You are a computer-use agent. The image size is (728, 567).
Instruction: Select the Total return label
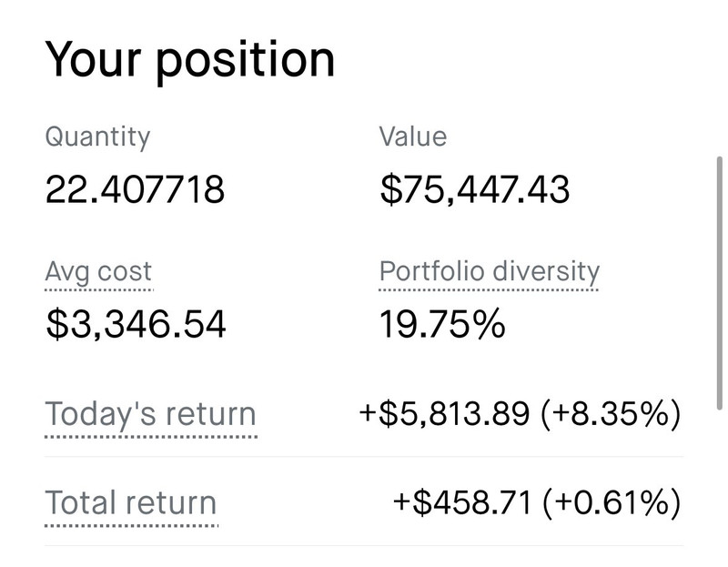(131, 503)
